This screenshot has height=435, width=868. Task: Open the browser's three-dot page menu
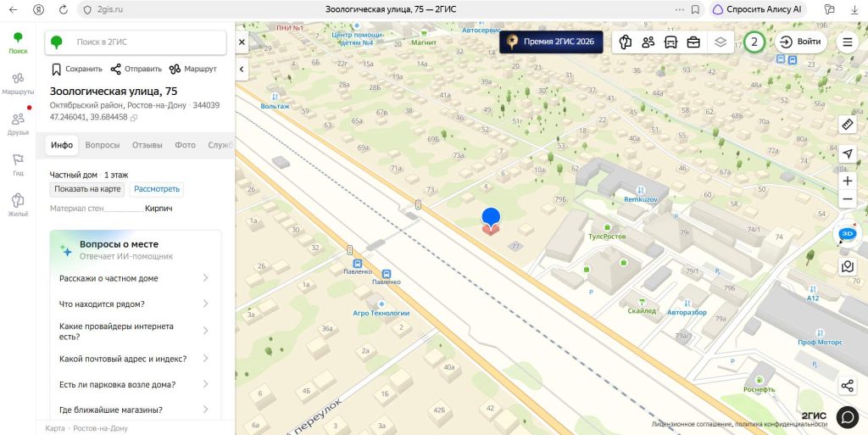pos(679,9)
